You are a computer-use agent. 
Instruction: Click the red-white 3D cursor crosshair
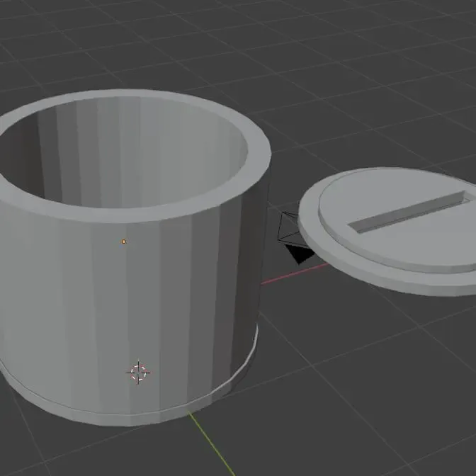(x=138, y=372)
